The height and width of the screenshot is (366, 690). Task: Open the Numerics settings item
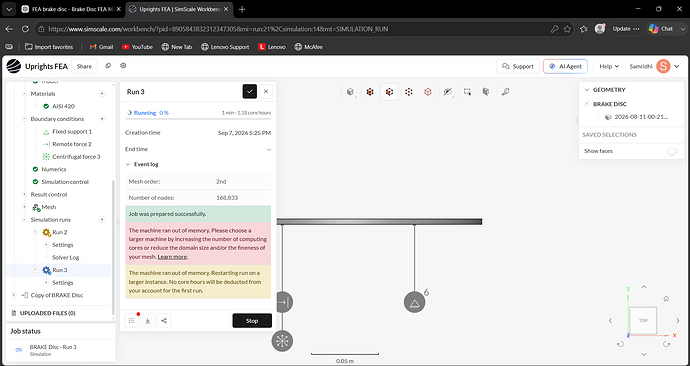54,169
